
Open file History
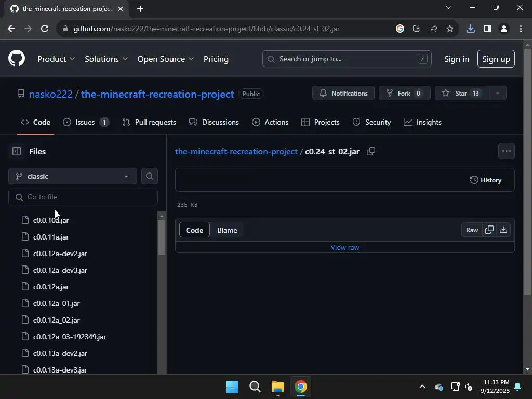[486, 180]
